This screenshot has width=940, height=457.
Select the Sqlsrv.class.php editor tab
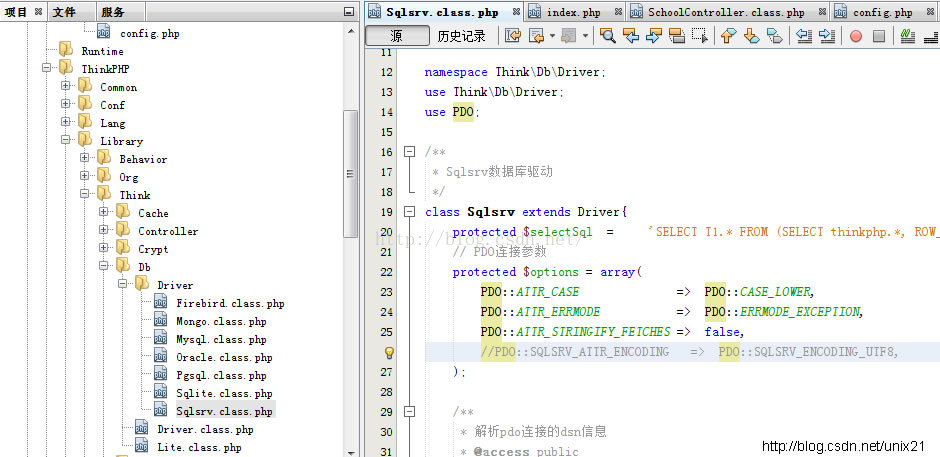pyautogui.click(x=442, y=12)
